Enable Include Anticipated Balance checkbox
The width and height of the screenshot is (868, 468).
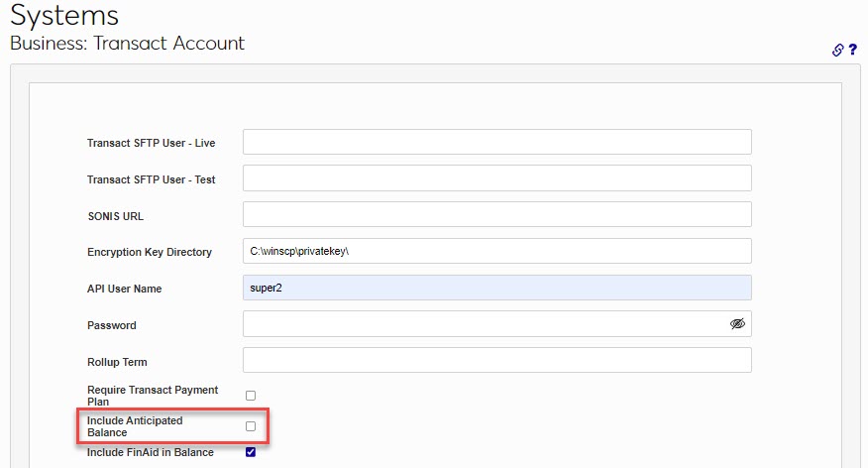click(x=251, y=426)
